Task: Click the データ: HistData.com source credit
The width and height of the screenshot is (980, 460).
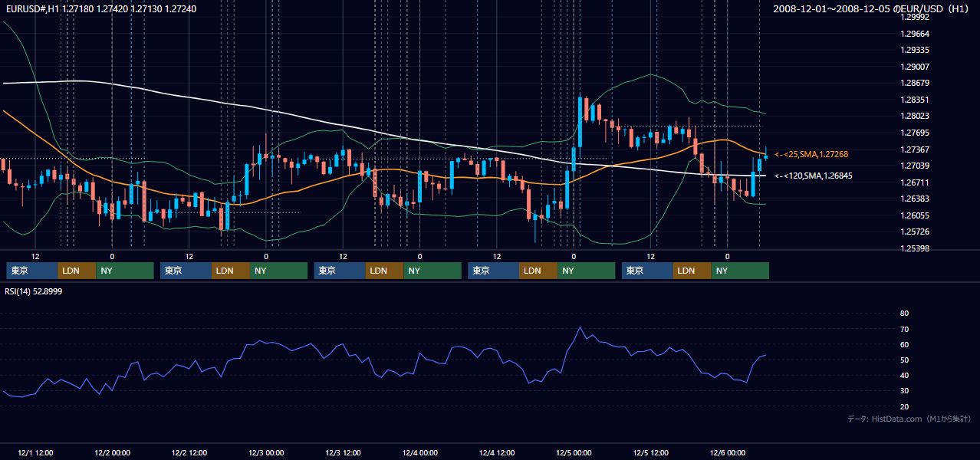Action: coord(909,419)
